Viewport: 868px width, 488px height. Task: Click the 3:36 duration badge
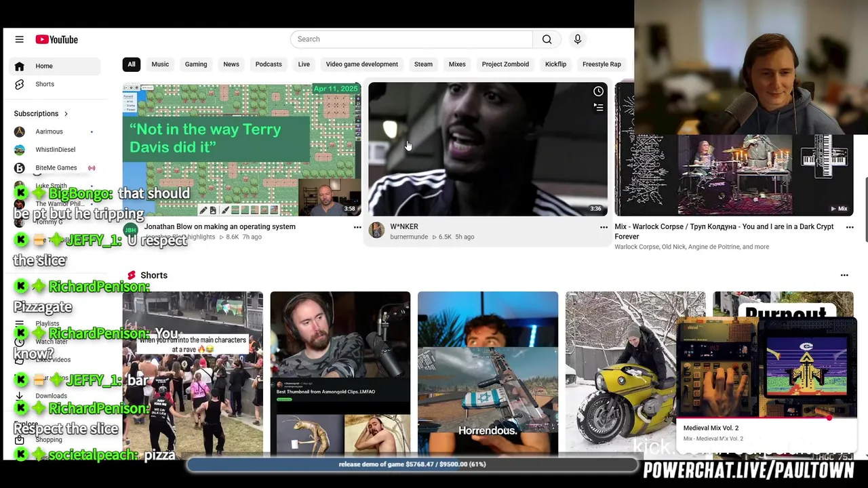coord(595,209)
